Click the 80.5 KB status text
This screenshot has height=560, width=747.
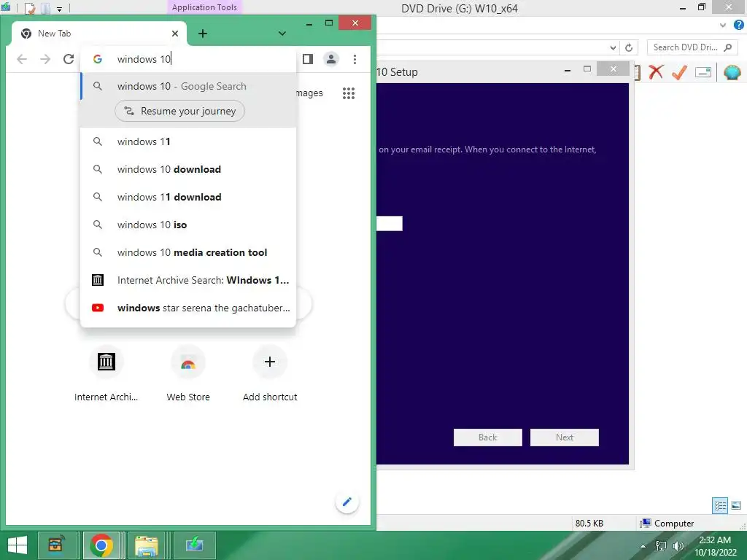(x=589, y=524)
